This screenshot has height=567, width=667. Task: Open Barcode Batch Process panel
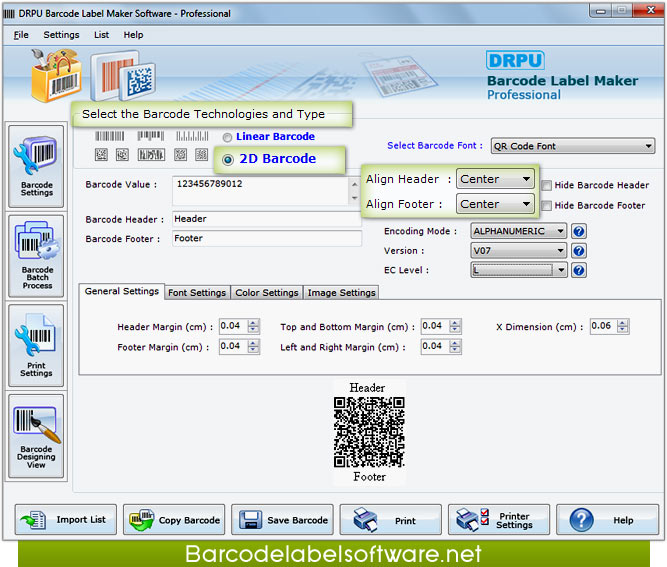(x=36, y=256)
